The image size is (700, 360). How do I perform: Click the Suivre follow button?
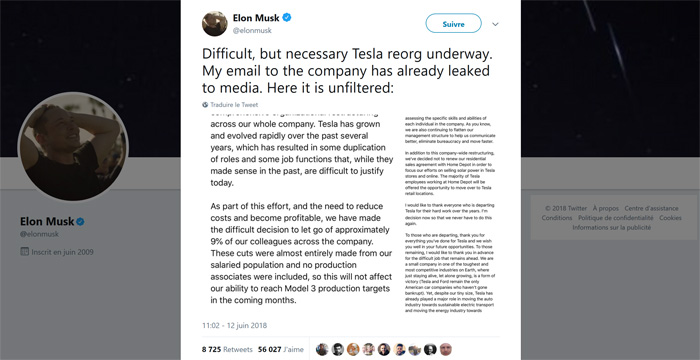click(453, 24)
